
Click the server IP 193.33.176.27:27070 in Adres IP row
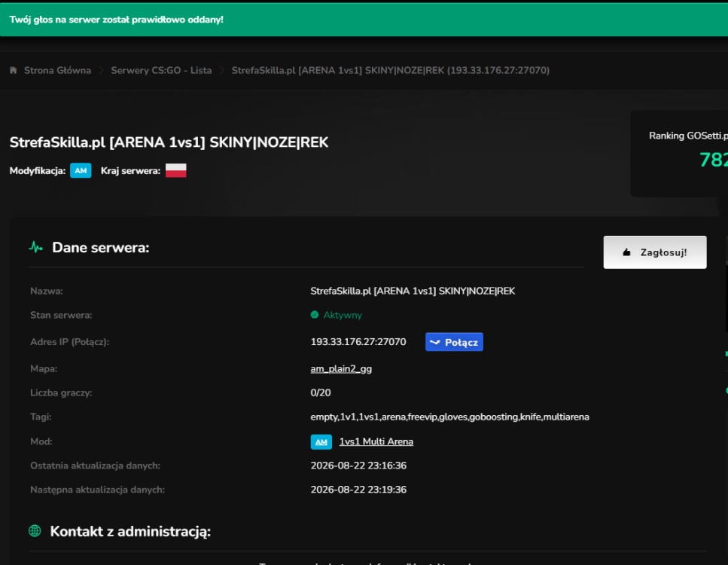click(358, 342)
